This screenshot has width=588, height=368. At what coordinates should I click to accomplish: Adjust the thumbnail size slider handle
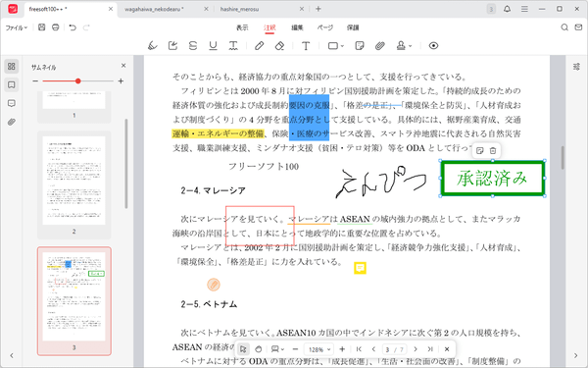78,81
